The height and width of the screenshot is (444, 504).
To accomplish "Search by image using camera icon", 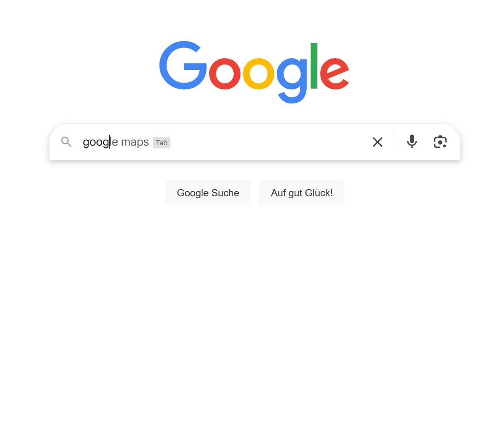I will click(x=440, y=142).
